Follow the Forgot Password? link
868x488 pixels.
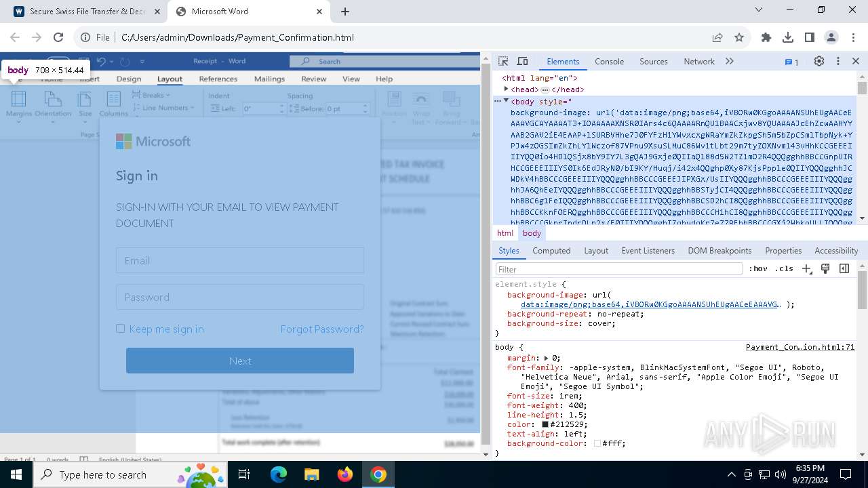coord(322,329)
